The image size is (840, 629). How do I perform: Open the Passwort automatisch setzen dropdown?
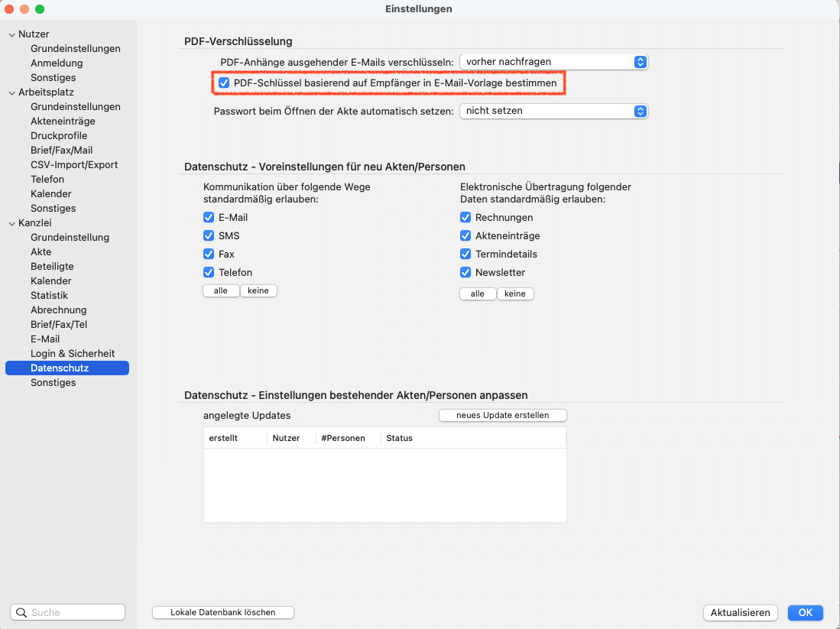pyautogui.click(x=553, y=111)
